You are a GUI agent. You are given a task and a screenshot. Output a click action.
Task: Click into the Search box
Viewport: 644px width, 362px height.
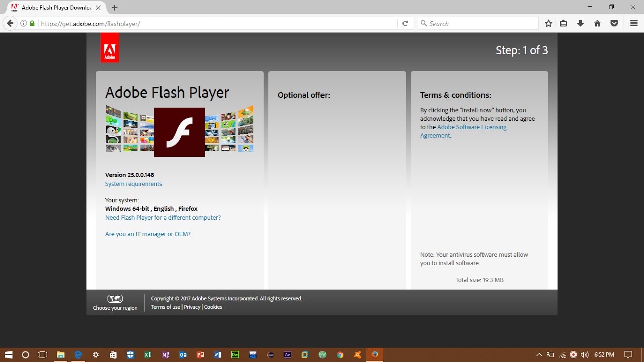click(477, 23)
